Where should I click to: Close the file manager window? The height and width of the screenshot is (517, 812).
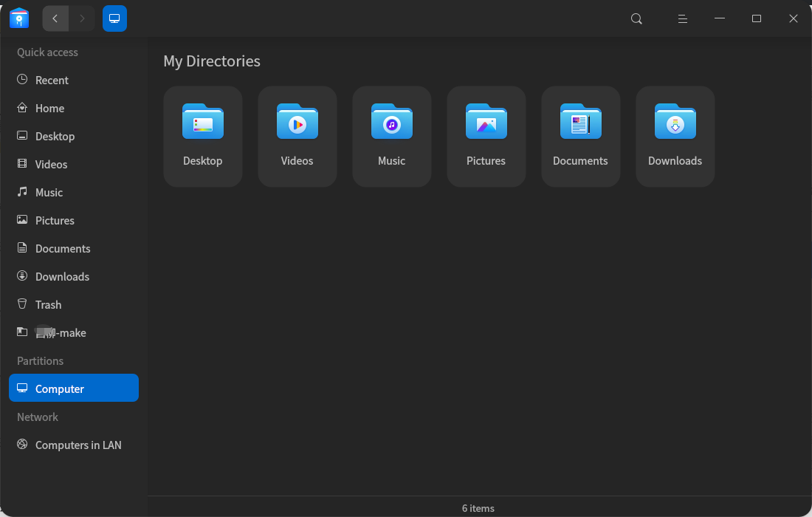794,18
